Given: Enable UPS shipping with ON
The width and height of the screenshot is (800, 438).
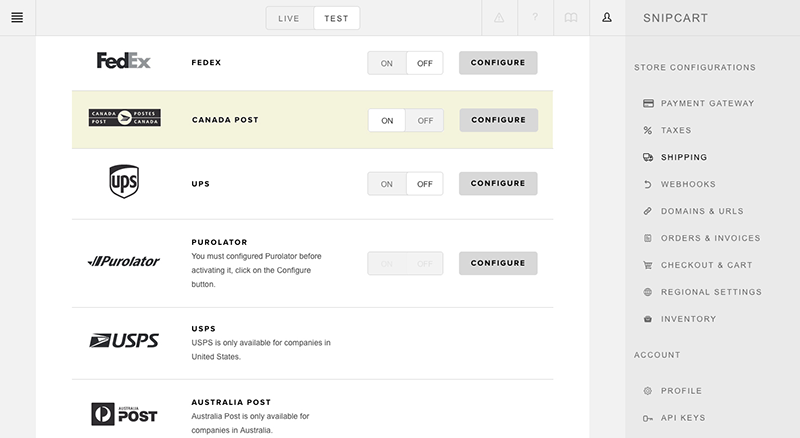Looking at the screenshot, I should pos(387,184).
